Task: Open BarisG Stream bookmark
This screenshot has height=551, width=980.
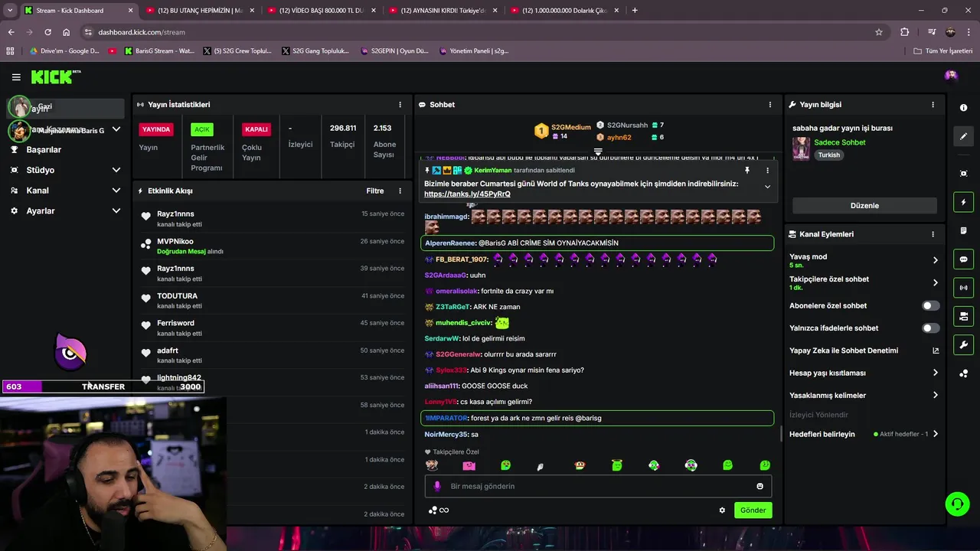Action: coord(158,51)
